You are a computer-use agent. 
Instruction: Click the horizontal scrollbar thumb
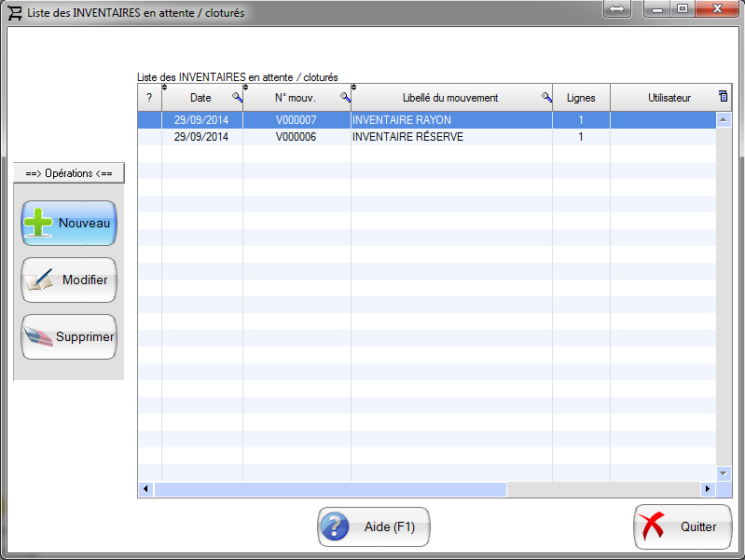[x=331, y=489]
